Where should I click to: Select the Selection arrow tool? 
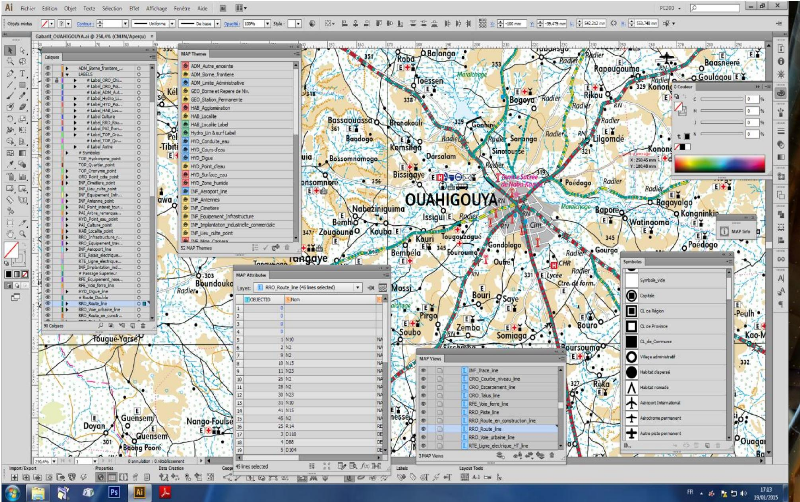click(x=10, y=50)
